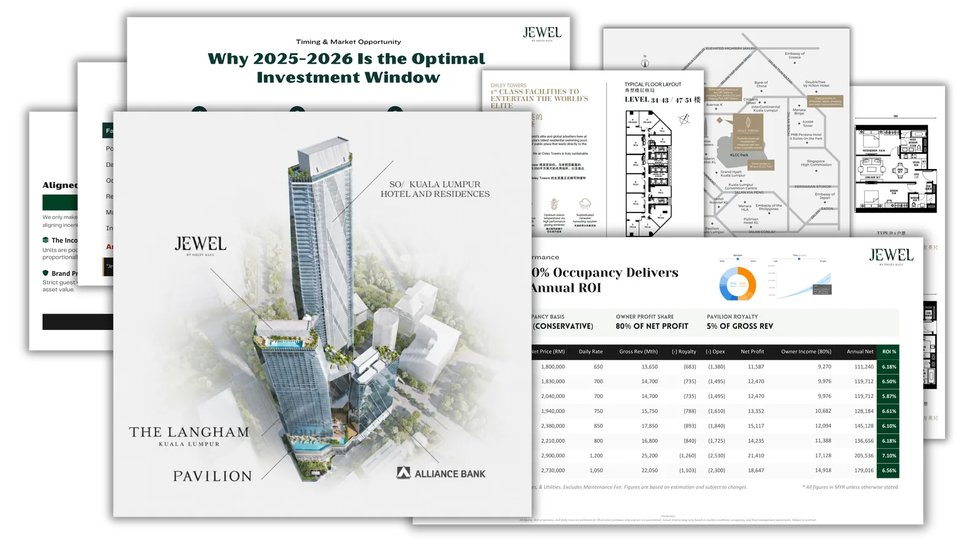Image resolution: width=980 pixels, height=551 pixels.
Task: Click the 'Net Profit' column header
Action: click(x=752, y=351)
